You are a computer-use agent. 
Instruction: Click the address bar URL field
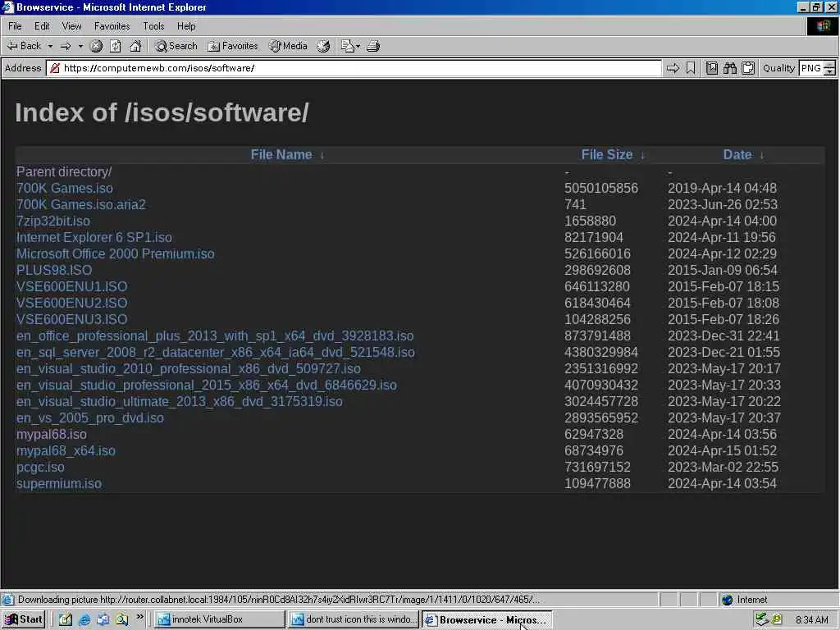point(354,68)
